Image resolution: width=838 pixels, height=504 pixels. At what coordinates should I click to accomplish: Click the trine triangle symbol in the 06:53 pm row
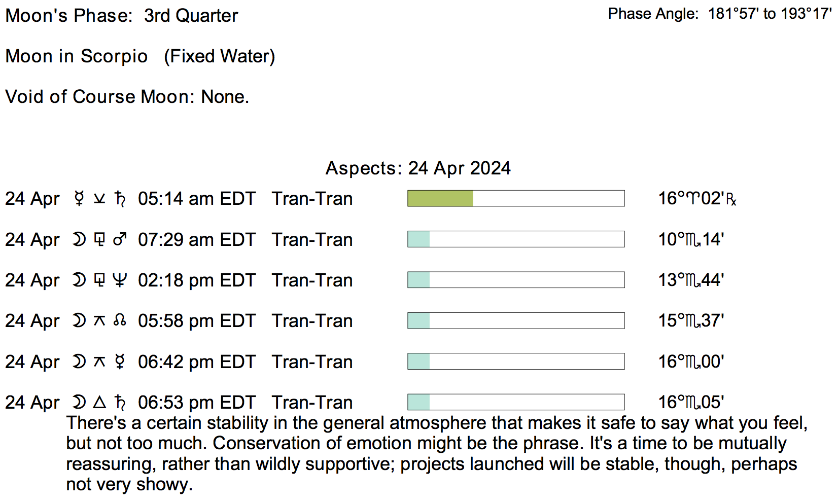pyautogui.click(x=99, y=402)
